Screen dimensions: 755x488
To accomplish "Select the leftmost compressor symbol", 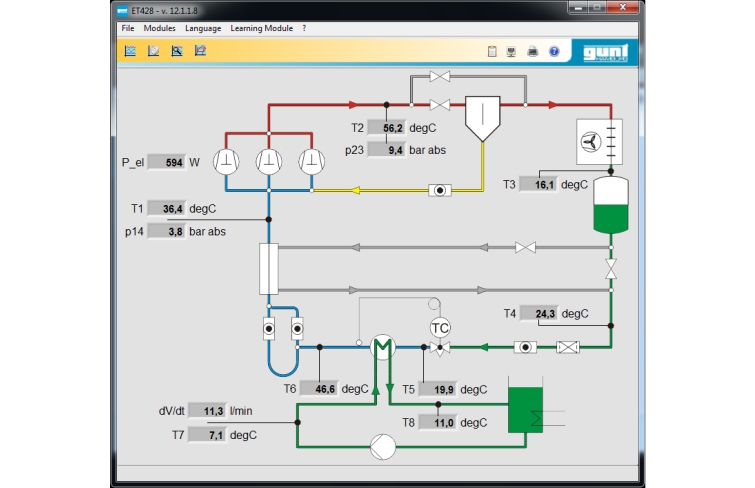I will click(226, 161).
